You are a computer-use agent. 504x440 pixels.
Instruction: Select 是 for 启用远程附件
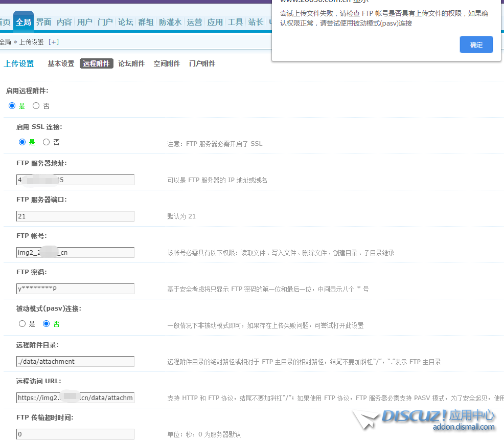(12, 106)
